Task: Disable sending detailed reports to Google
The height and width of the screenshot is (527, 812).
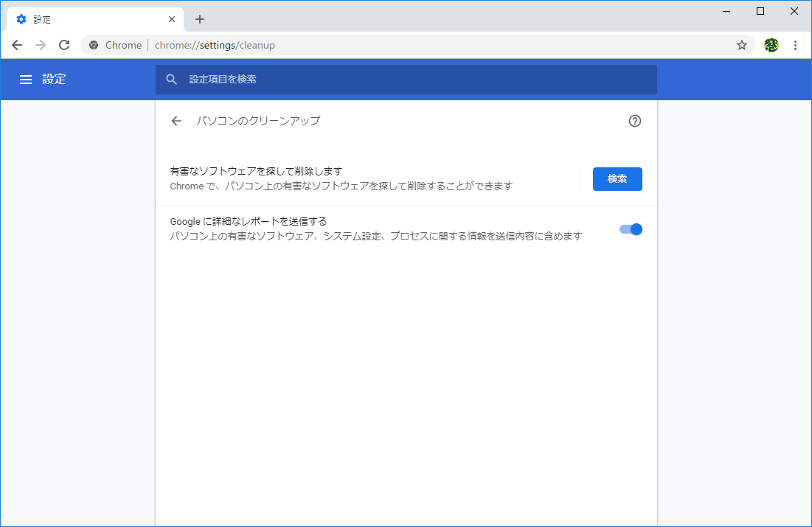Action: tap(631, 229)
